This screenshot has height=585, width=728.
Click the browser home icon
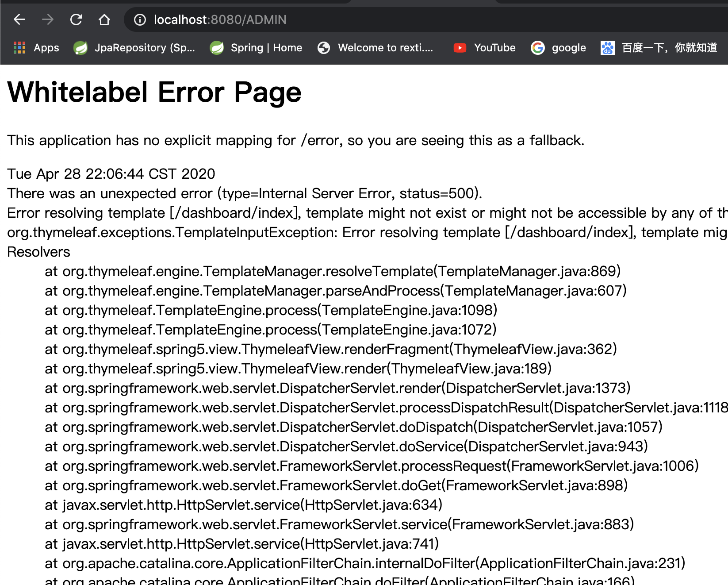coord(103,19)
